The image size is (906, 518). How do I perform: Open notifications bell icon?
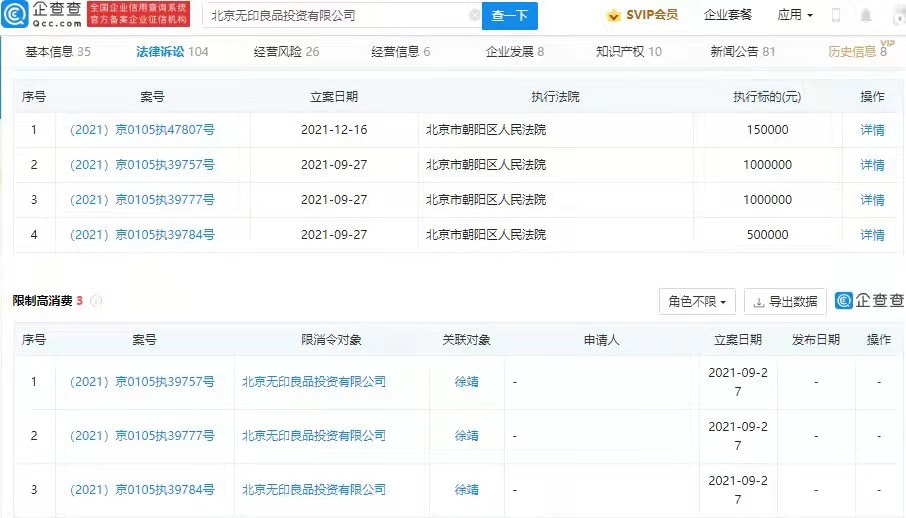click(x=866, y=15)
